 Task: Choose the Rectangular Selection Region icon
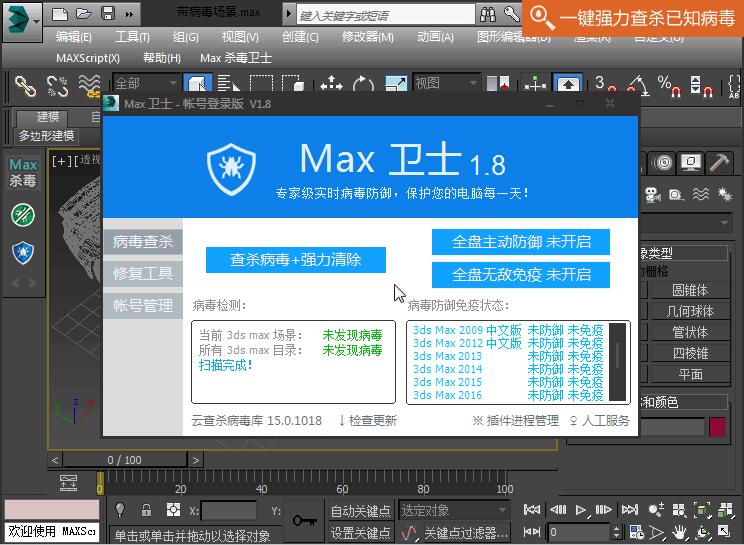coord(261,83)
